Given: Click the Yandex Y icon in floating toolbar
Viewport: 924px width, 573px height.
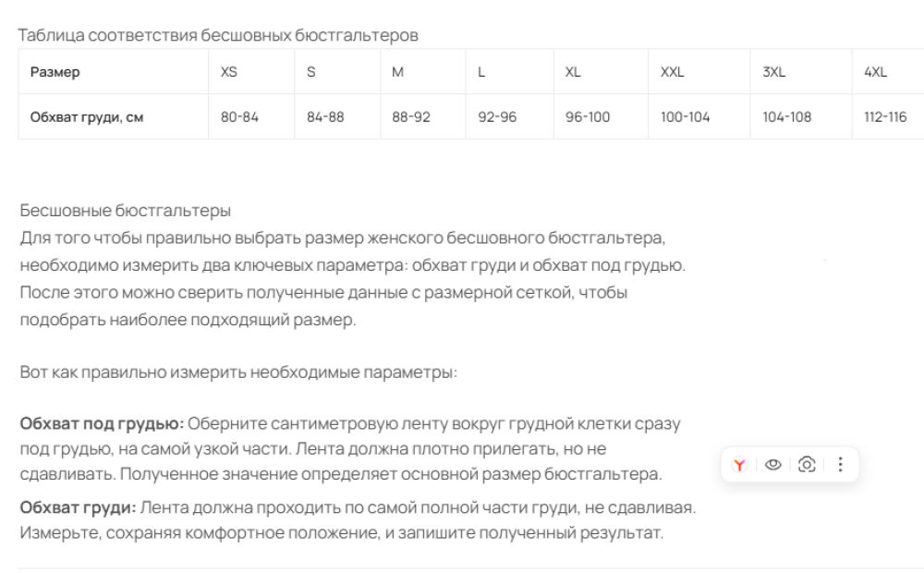Looking at the screenshot, I should pos(739,465).
